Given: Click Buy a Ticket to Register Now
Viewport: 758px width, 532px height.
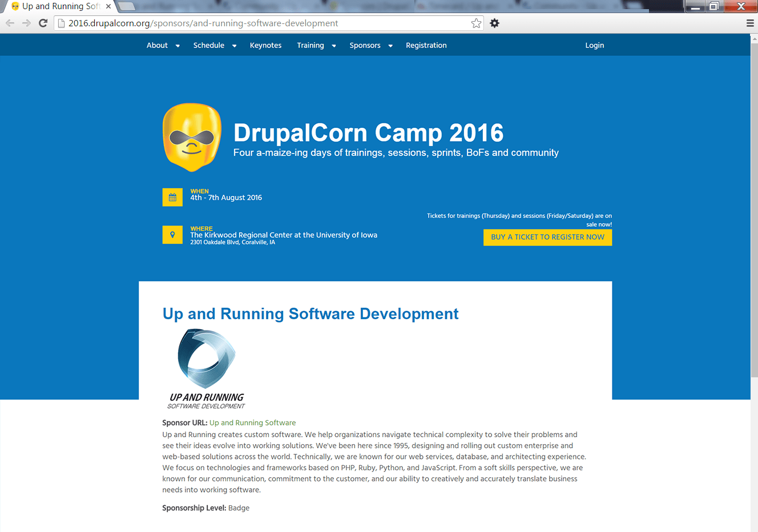Looking at the screenshot, I should click(x=547, y=237).
